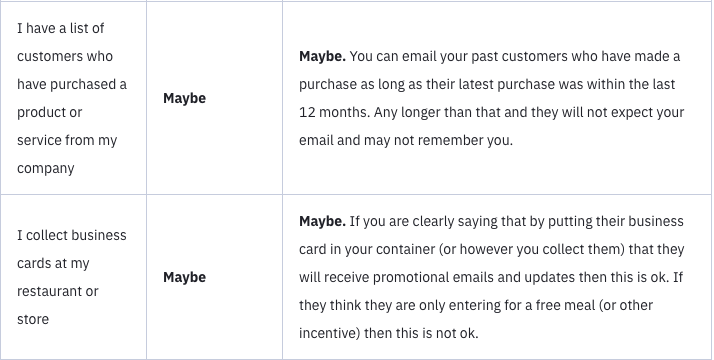Click the words 'then this is ok' in the last row
This screenshot has width=714, height=360.
pyautogui.click(x=622, y=277)
